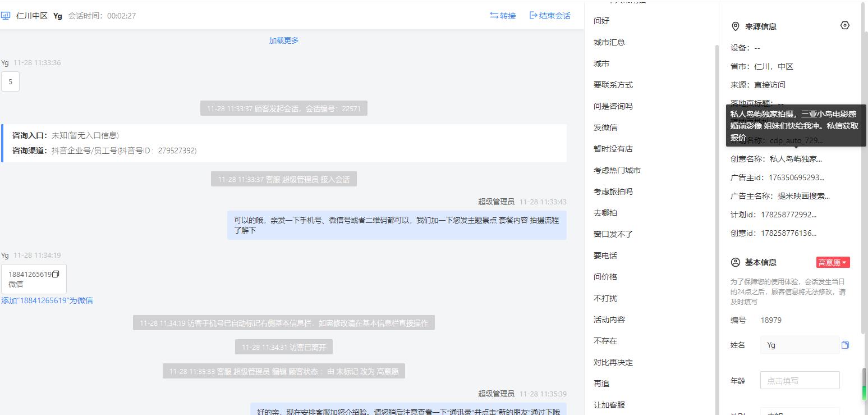
Task: Select quick reply 要联系方式
Action: (x=613, y=85)
